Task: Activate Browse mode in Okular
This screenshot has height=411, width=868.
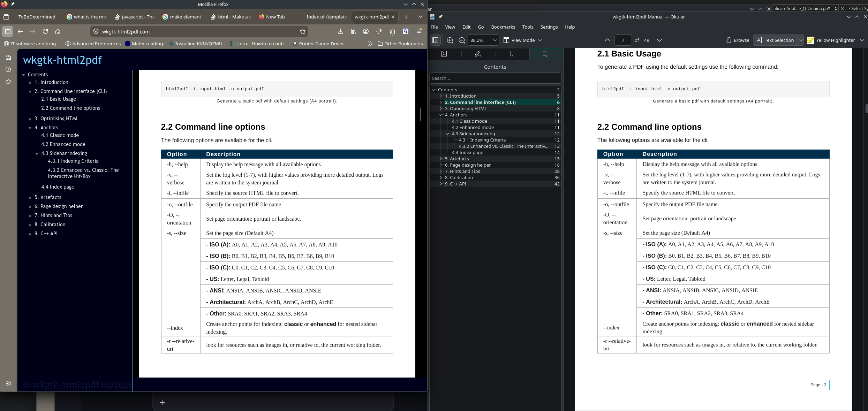Action: click(737, 40)
